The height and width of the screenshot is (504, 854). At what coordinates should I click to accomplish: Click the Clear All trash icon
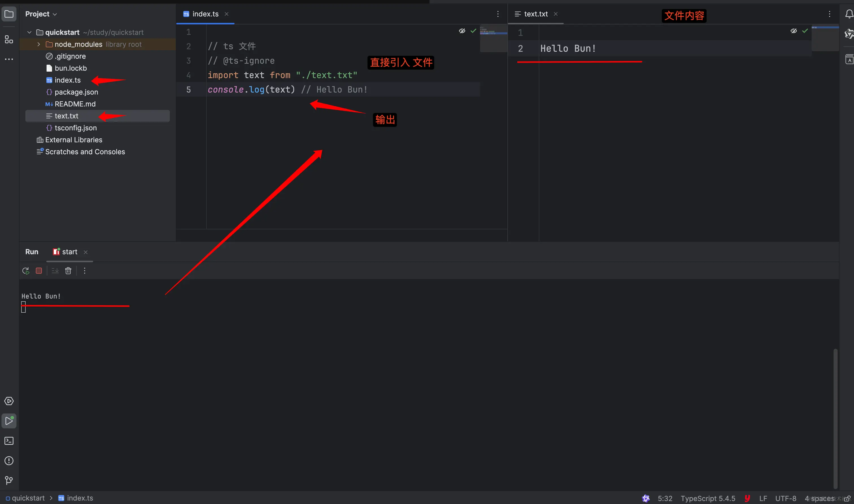(x=68, y=271)
